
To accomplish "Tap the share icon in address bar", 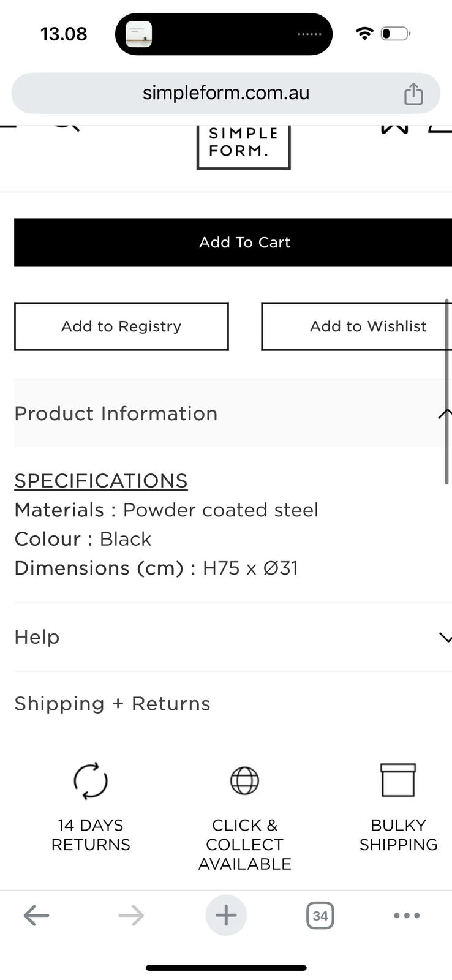I will coord(413,94).
